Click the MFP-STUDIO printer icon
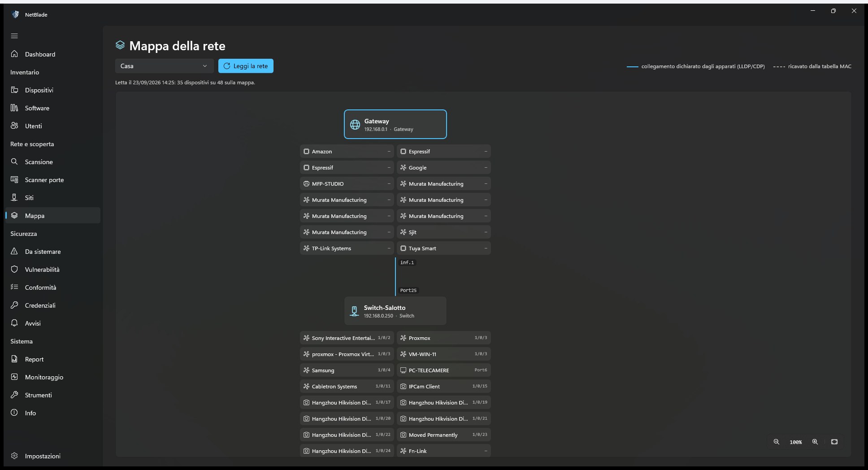This screenshot has height=470, width=868. tap(306, 184)
